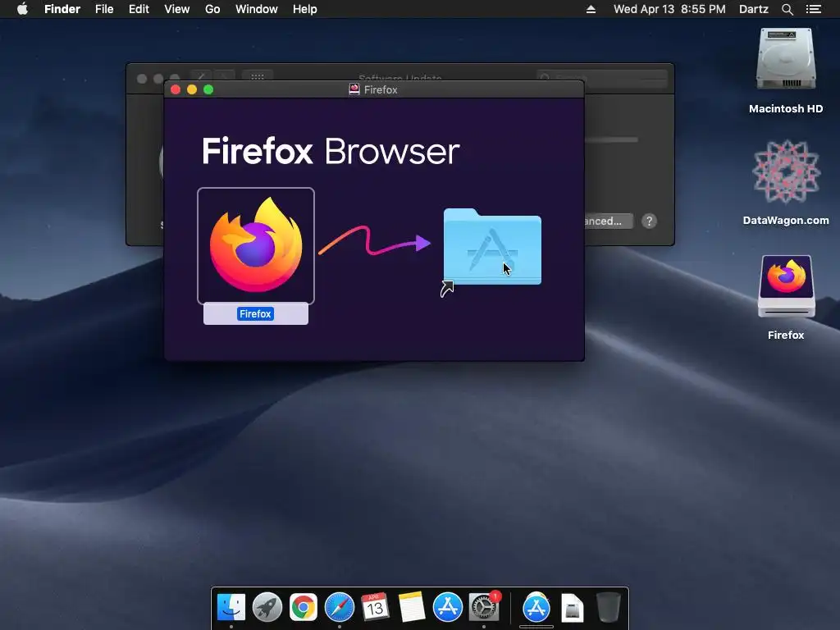Viewport: 840px width, 630px height.
Task: Click the help question mark in Software Update
Action: pos(650,221)
